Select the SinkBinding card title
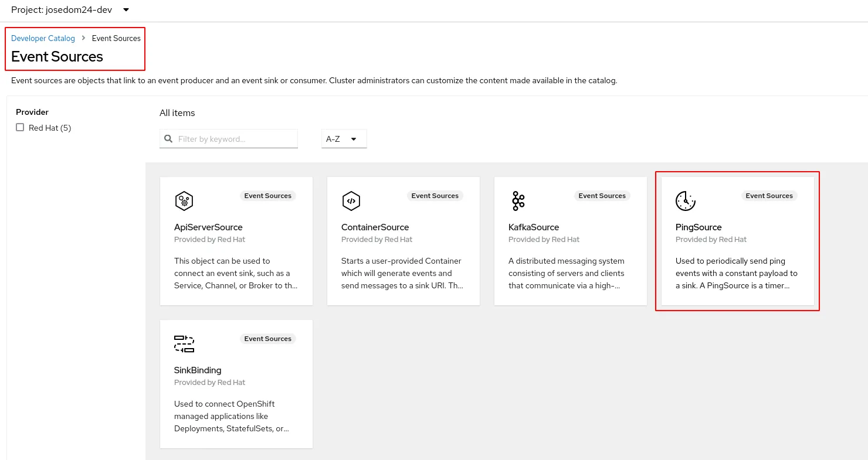This screenshot has height=460, width=868. tap(198, 370)
